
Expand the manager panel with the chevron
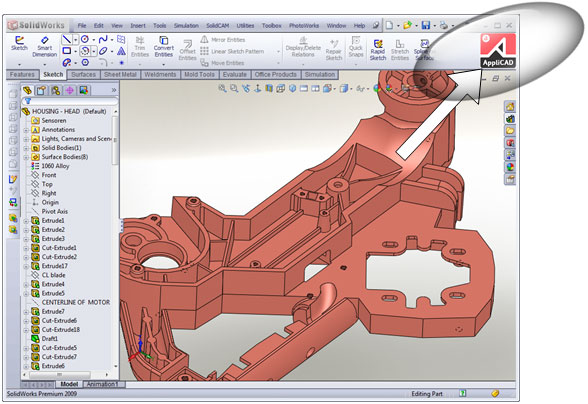114,90
